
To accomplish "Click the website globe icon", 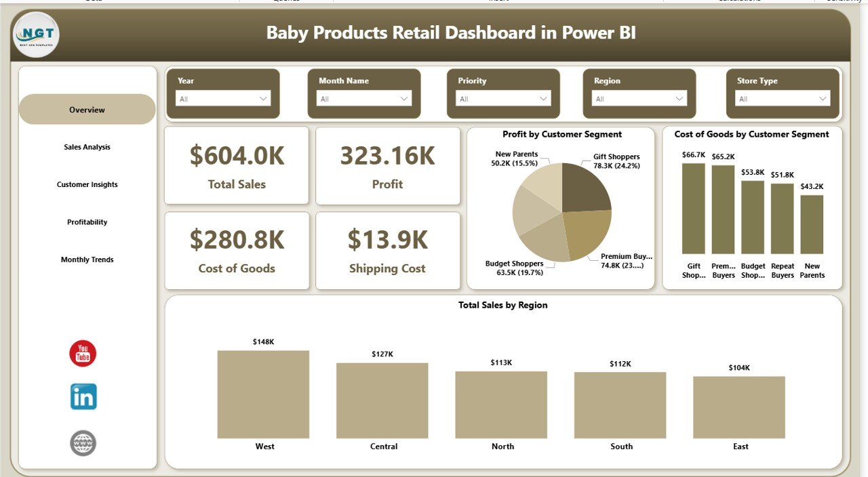I will pos(82,443).
